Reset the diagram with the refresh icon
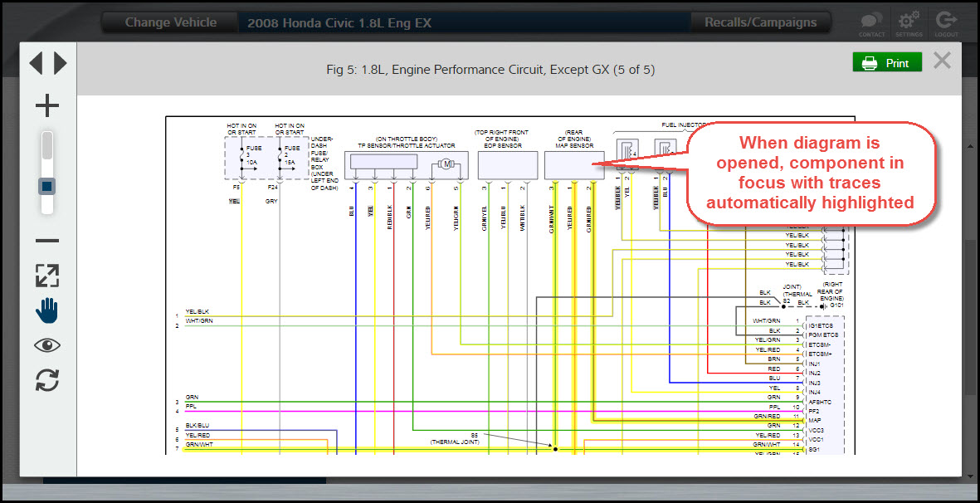 47,380
